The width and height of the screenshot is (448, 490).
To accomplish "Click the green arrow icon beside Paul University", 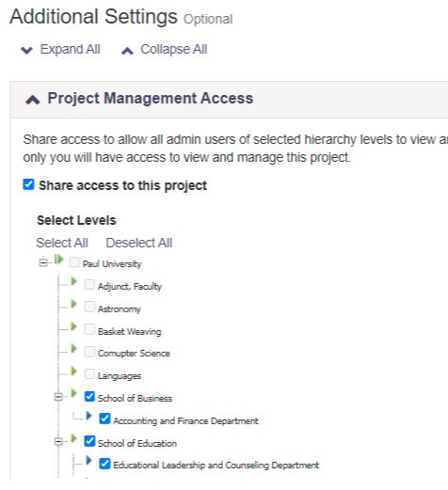I will click(x=58, y=260).
